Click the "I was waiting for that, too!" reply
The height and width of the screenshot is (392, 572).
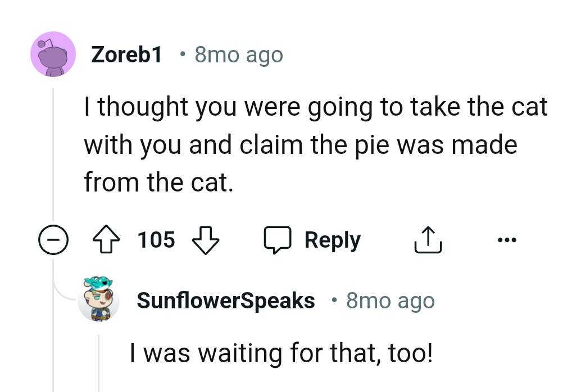click(x=282, y=353)
